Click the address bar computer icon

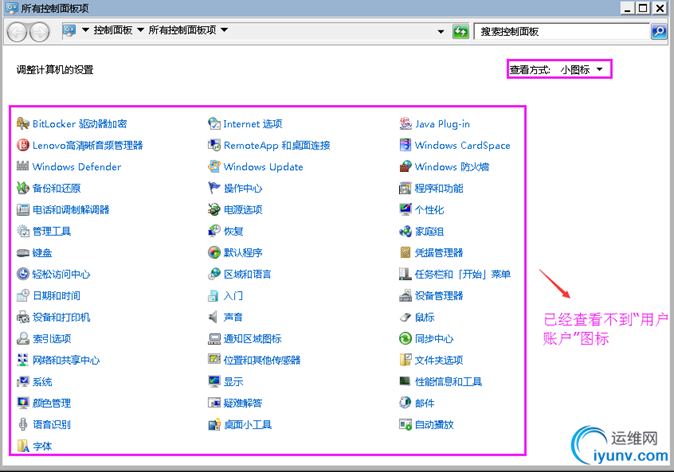pos(69,31)
